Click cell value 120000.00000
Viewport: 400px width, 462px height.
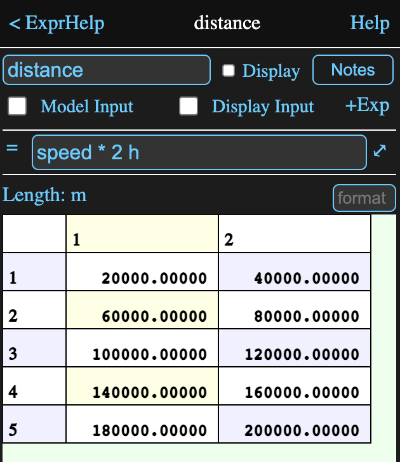point(294,348)
